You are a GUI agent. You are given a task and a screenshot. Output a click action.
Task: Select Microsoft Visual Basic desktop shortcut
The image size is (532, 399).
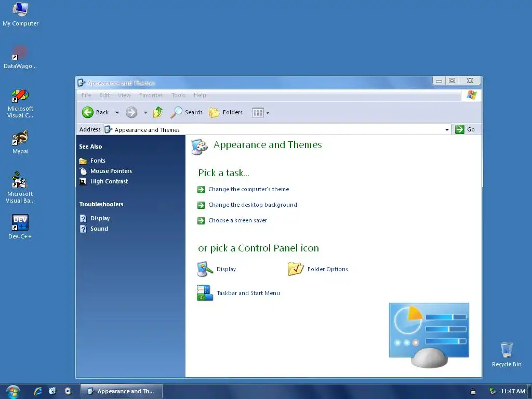(20, 187)
